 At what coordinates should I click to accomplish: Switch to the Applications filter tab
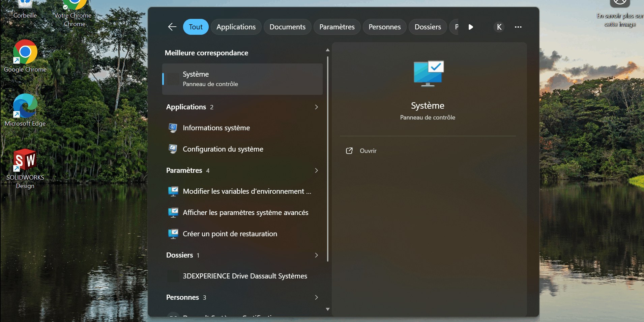tap(236, 27)
